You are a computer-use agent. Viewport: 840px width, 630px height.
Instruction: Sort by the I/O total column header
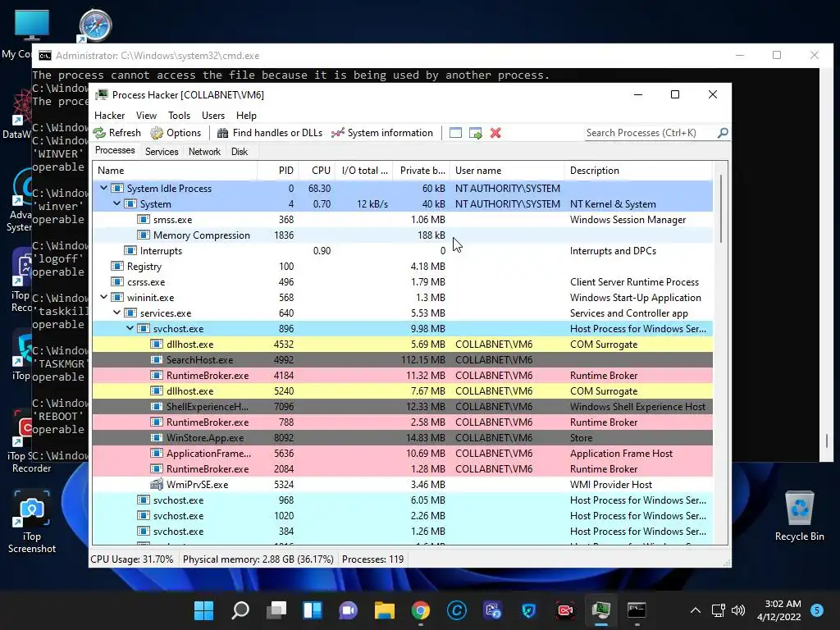(x=363, y=171)
